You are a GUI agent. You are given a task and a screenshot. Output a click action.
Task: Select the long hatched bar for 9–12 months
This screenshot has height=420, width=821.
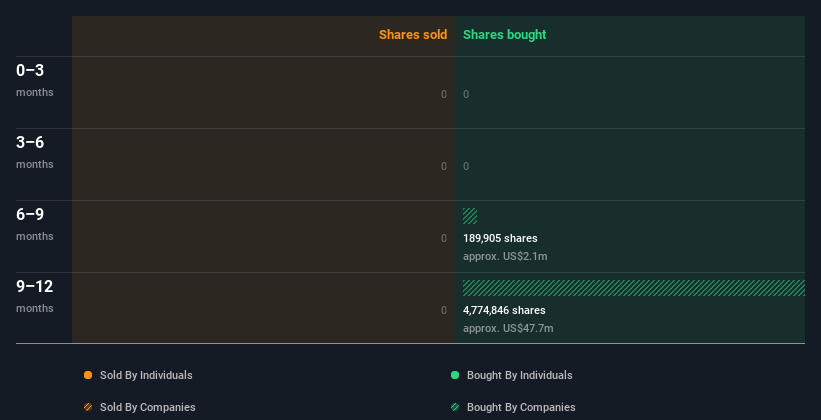[x=633, y=288]
